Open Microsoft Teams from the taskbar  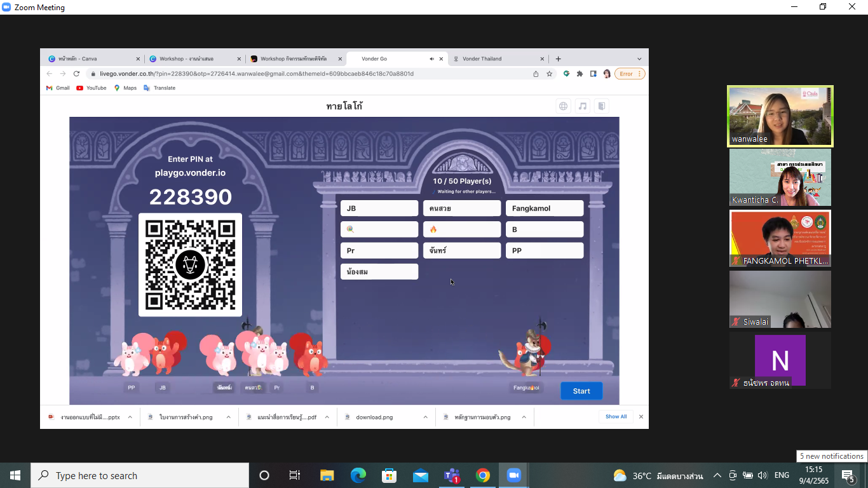point(452,475)
